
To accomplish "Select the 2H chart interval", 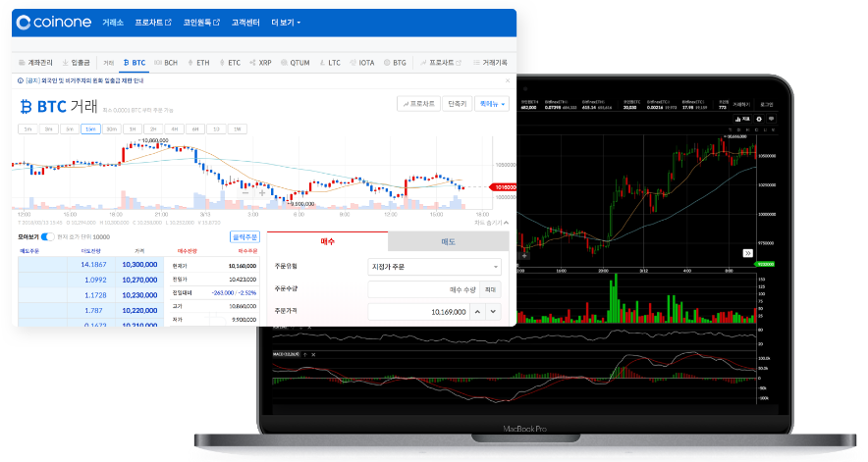I will tap(153, 128).
